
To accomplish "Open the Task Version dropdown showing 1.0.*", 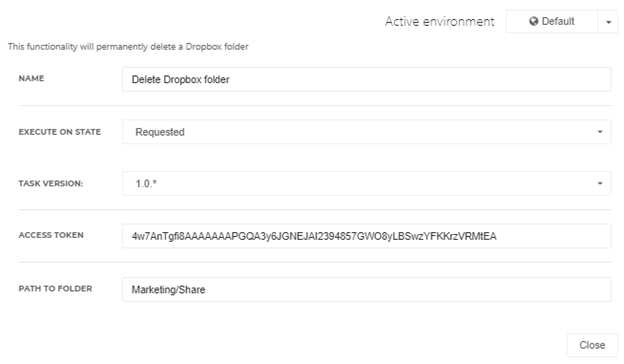I will click(367, 183).
